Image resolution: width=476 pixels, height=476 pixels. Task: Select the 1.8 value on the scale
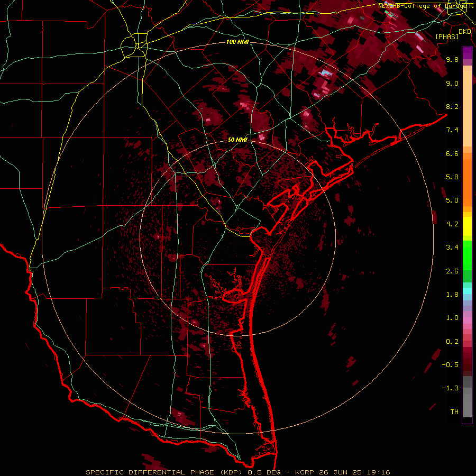(x=452, y=295)
